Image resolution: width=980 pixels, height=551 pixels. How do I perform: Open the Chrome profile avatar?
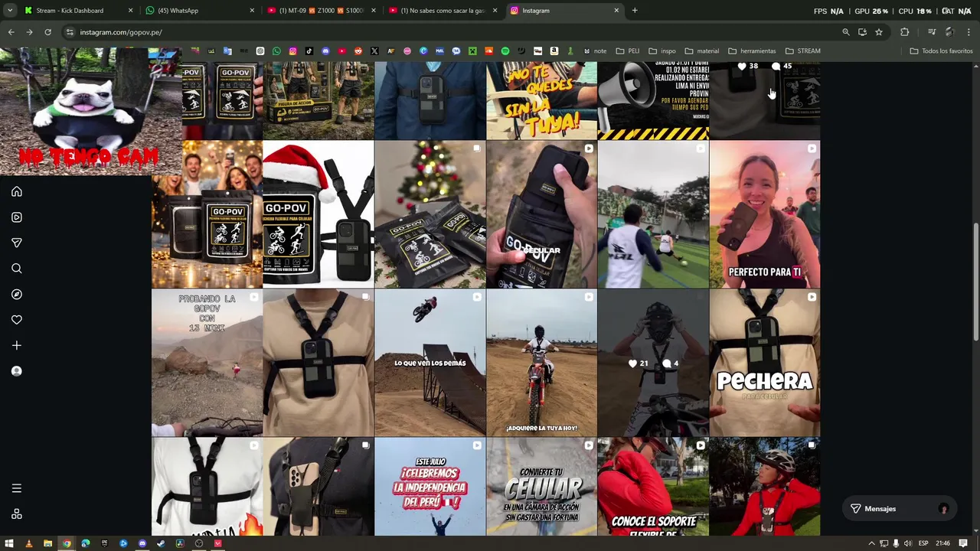coord(950,32)
